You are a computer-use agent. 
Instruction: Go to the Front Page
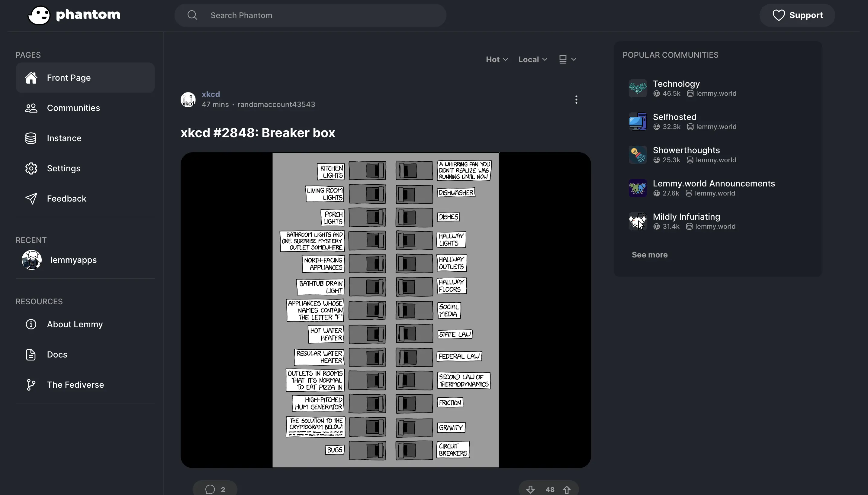click(x=85, y=78)
